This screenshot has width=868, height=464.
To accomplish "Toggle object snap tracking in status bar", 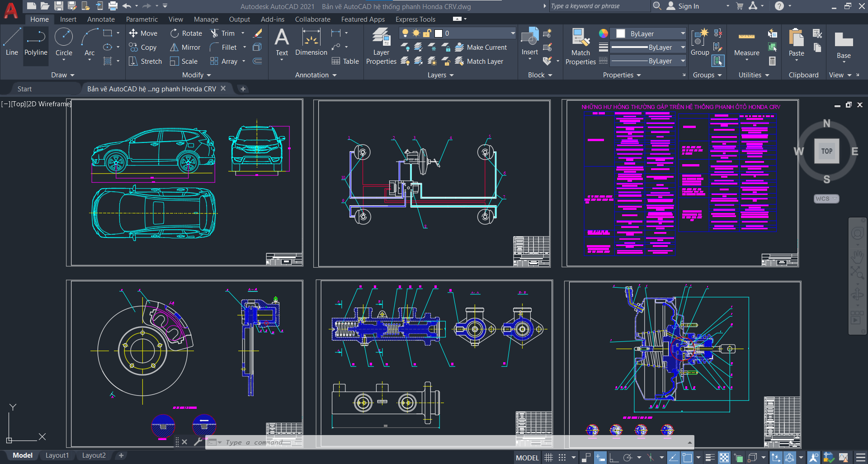I will (673, 458).
